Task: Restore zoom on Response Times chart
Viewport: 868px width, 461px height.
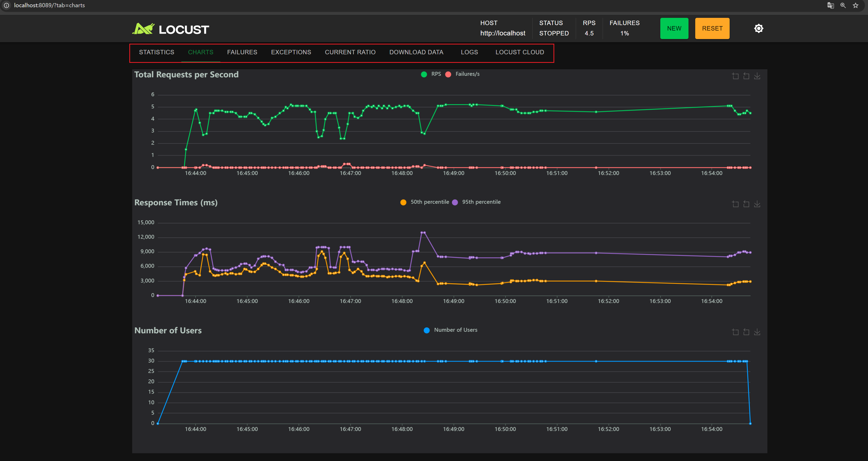Action: tap(746, 204)
